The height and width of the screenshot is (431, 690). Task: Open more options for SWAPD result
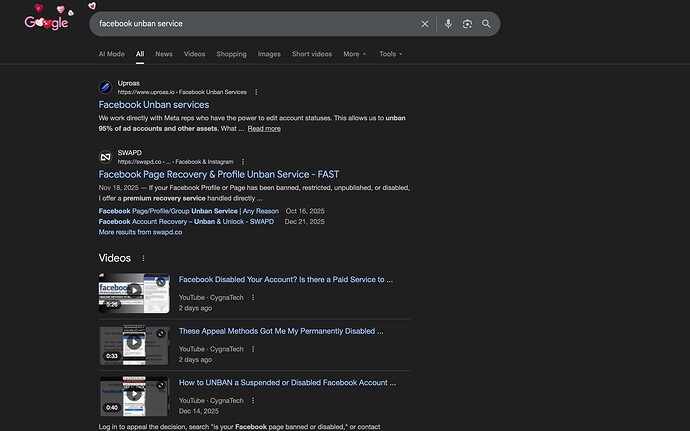[x=243, y=162]
